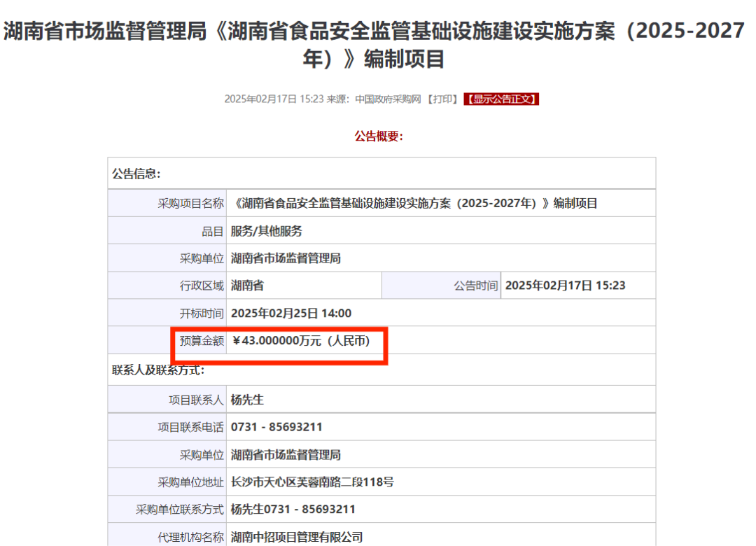
Task: Click the 采购单位联系方式 label cell
Action: 167,510
